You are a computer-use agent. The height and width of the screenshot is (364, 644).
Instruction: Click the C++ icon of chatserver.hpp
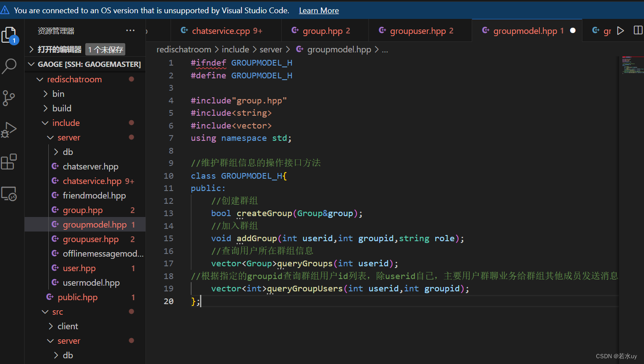pos(55,166)
